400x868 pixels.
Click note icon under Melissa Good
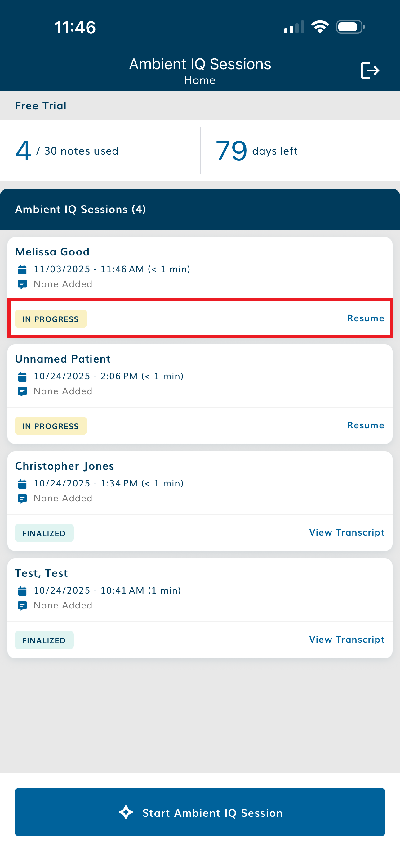(x=22, y=285)
